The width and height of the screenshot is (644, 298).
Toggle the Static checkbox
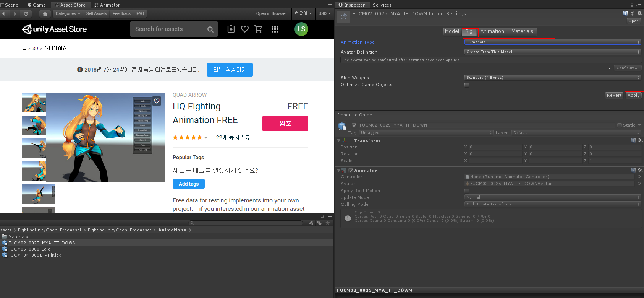click(x=620, y=125)
